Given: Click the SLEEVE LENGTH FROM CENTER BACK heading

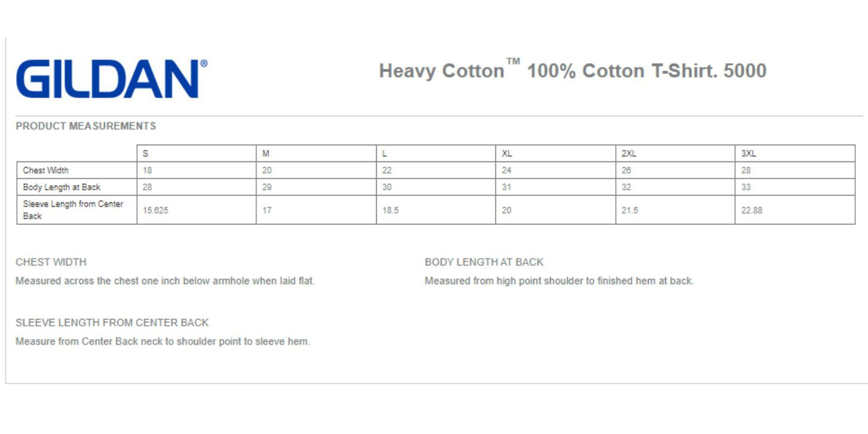Looking at the screenshot, I should point(112,323).
